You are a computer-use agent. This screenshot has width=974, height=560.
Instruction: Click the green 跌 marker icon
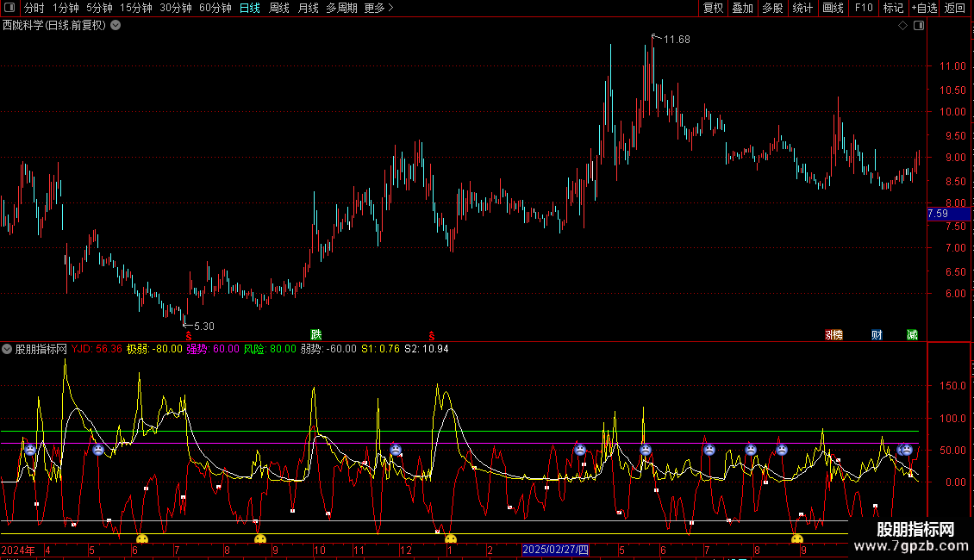coord(315,334)
